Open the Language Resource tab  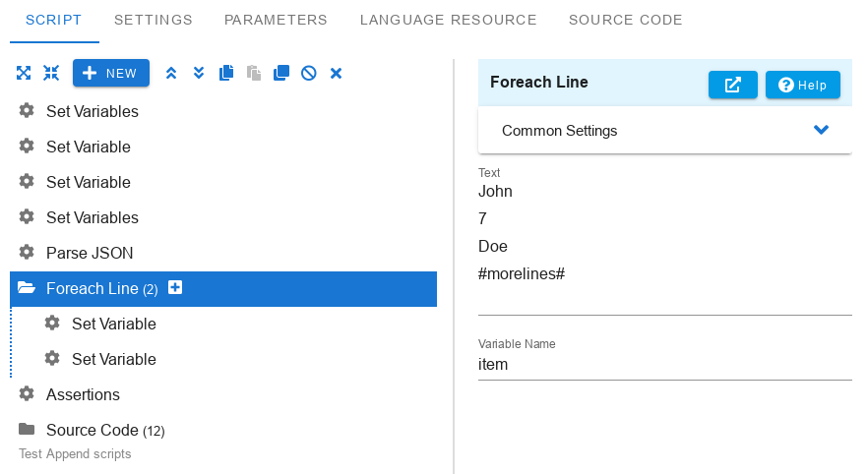449,20
